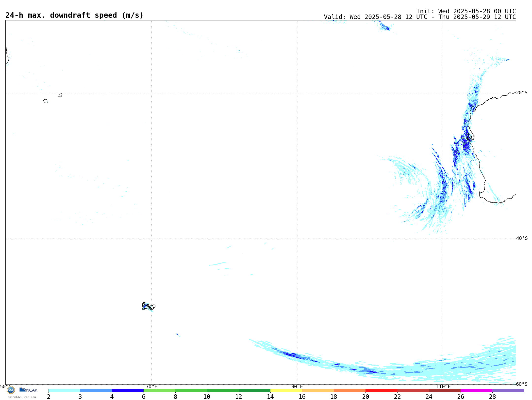Pick the light cyan 2-3 m/s swatch

[64, 390]
